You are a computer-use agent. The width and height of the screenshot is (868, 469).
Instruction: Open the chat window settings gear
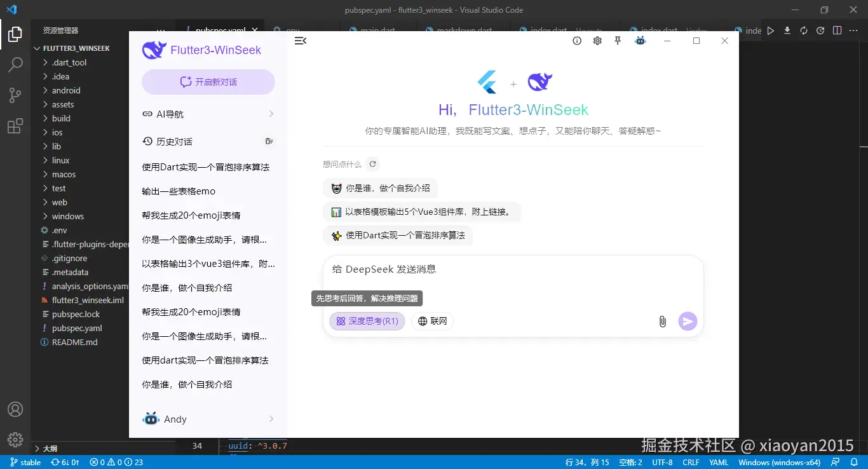pyautogui.click(x=597, y=40)
